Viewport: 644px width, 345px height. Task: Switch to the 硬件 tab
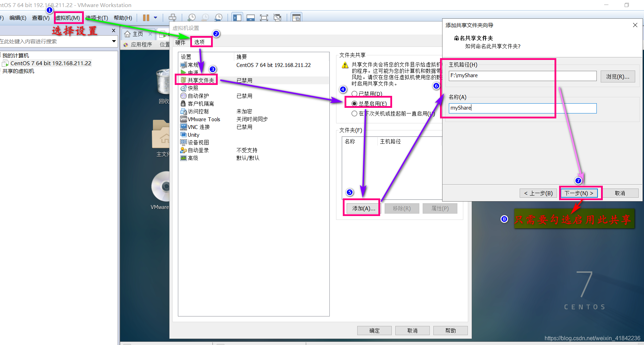180,43
